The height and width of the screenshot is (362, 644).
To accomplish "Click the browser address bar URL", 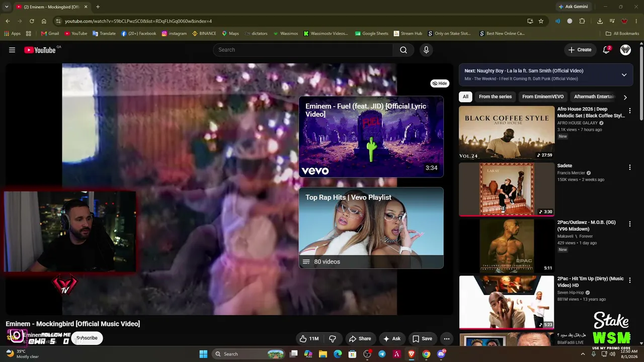I will pos(138,21).
